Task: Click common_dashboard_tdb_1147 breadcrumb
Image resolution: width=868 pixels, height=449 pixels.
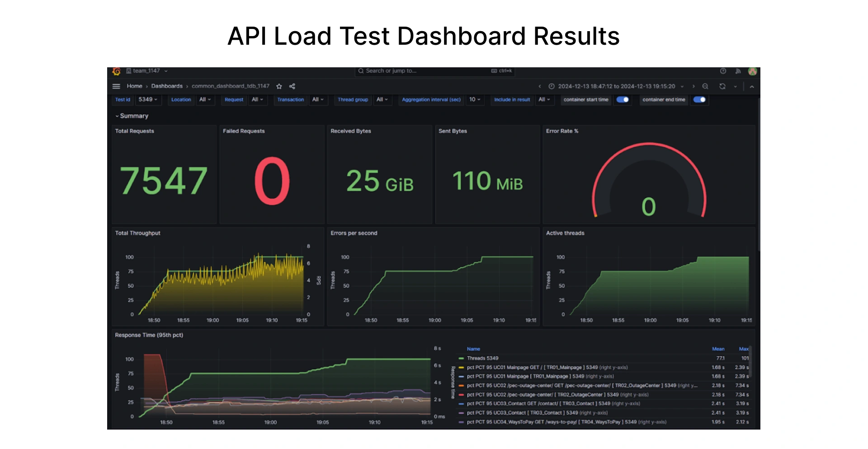Action: pyautogui.click(x=231, y=86)
